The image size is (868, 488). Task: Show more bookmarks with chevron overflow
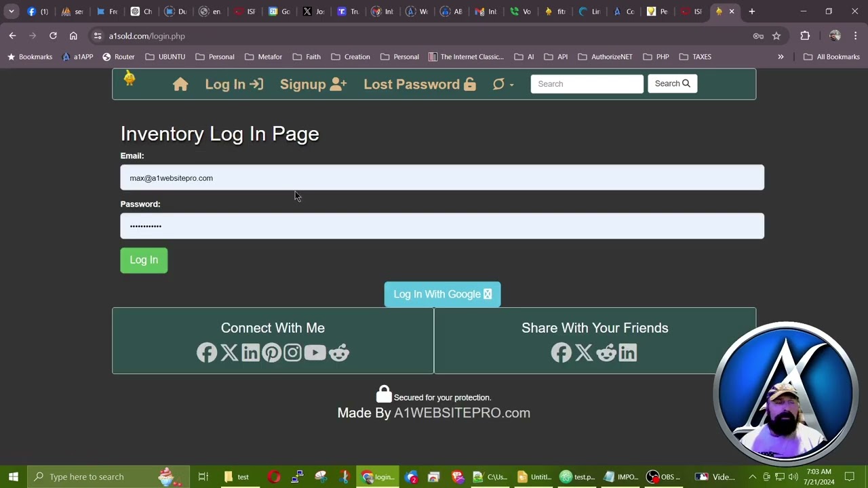click(781, 57)
